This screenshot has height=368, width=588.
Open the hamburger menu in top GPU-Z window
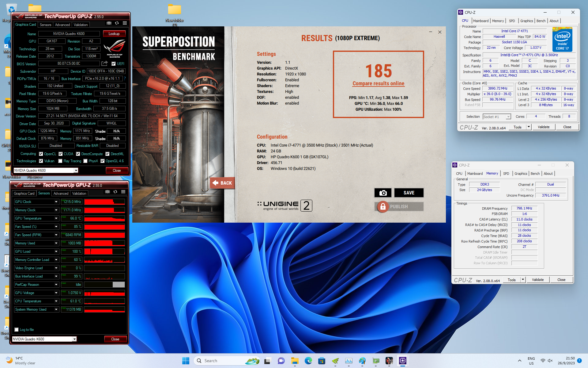click(x=125, y=23)
